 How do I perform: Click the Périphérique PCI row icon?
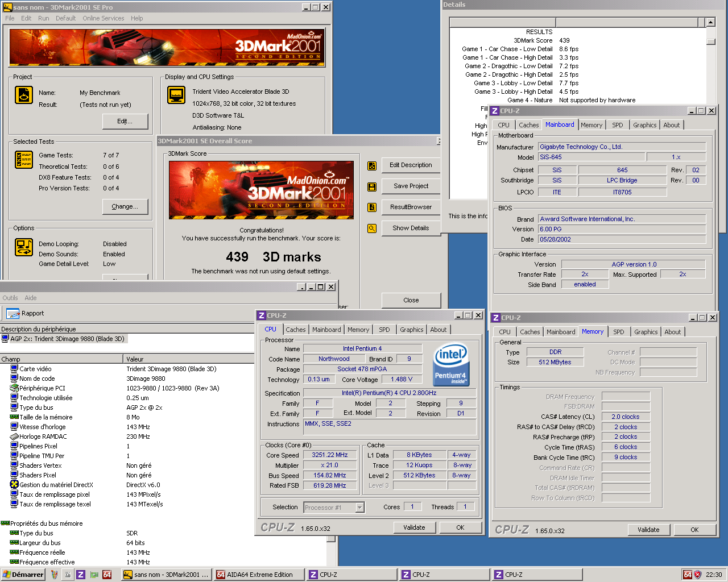click(14, 388)
